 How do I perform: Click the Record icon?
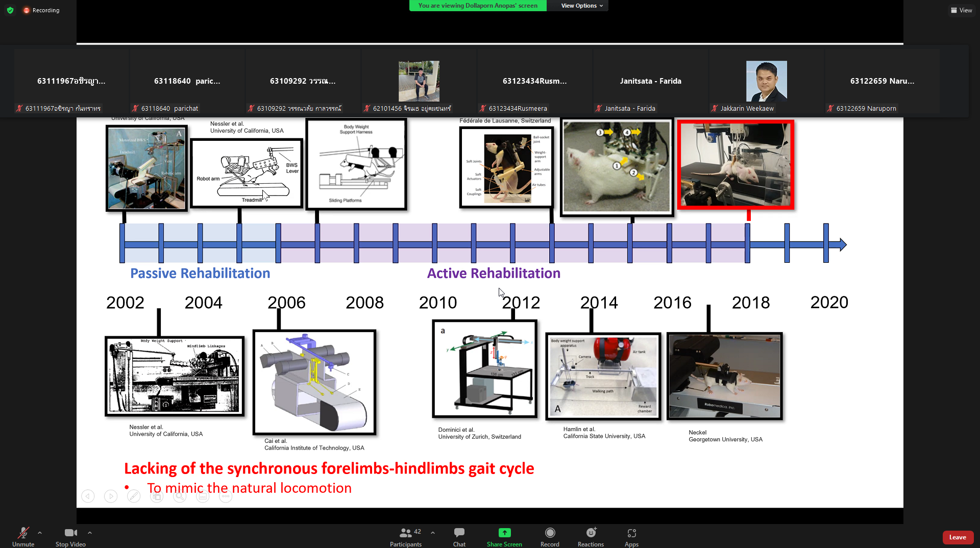point(550,533)
